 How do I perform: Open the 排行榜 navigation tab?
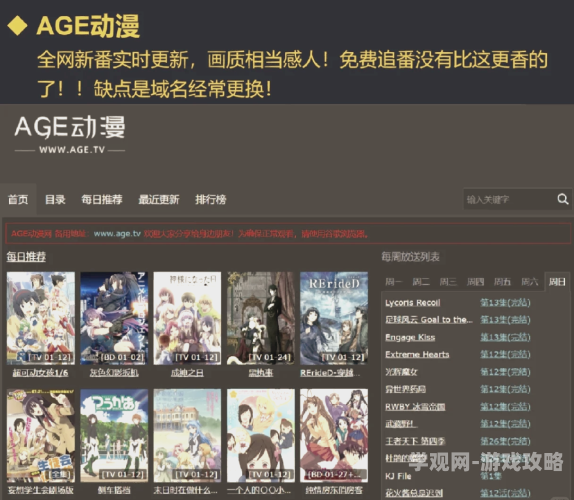point(210,199)
